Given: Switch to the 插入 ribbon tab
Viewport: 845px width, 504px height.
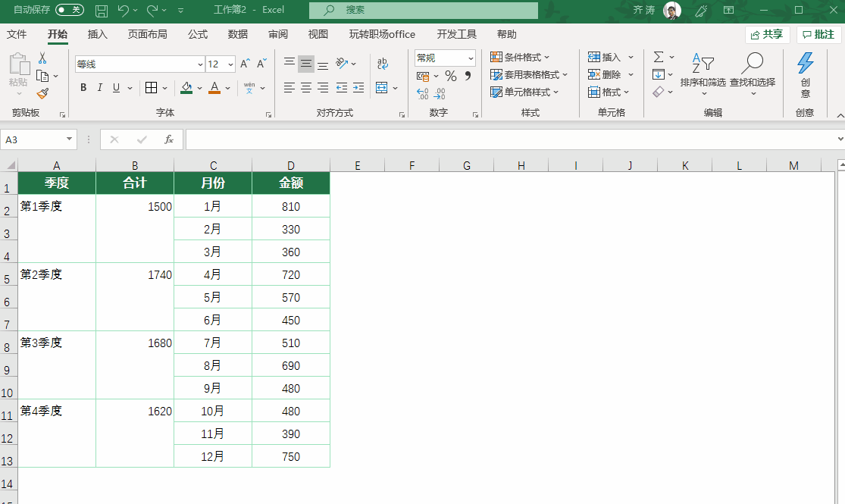Looking at the screenshot, I should (98, 34).
